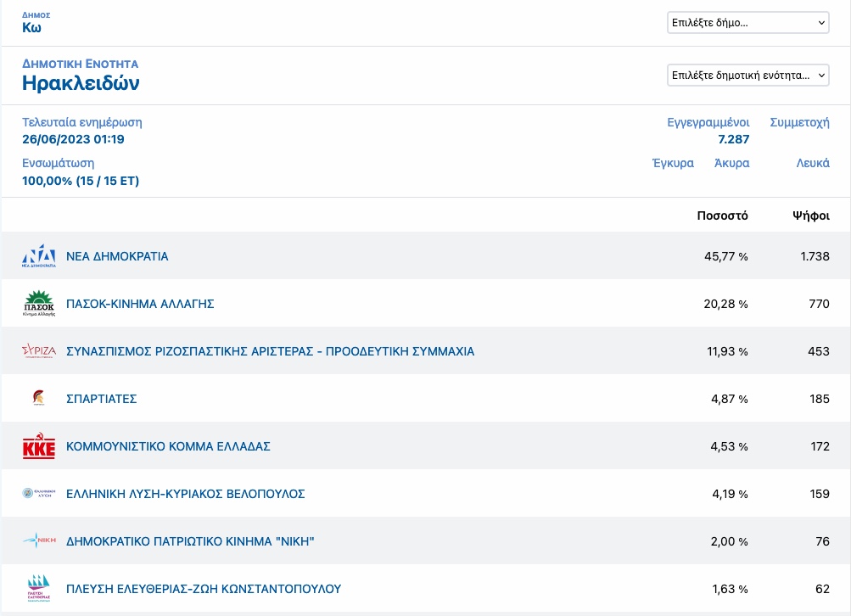Select the 4,53 % percentage value
The image size is (851, 616).
pyautogui.click(x=730, y=446)
